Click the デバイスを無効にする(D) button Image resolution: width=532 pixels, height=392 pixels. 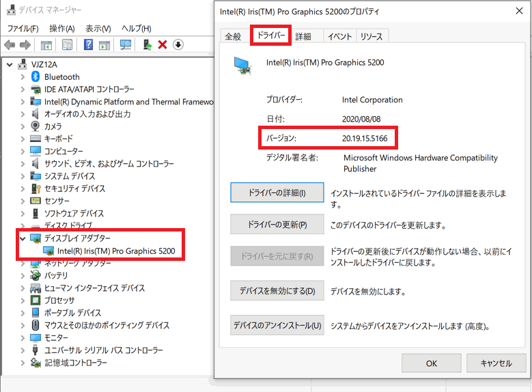(277, 290)
